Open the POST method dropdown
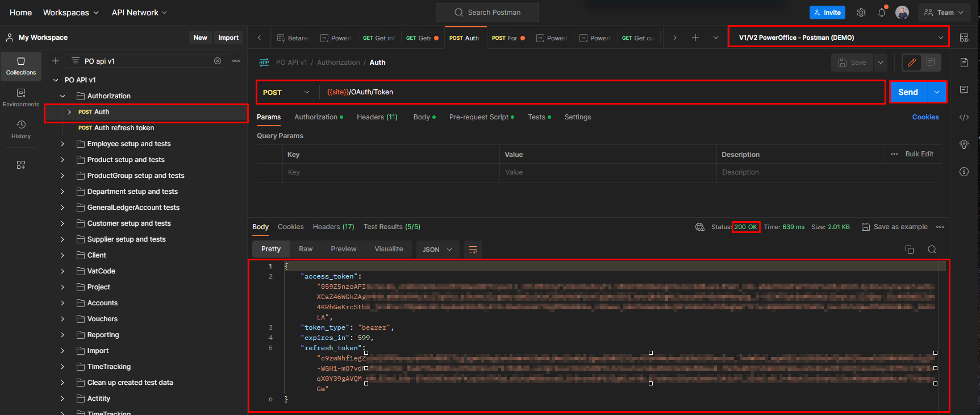Viewport: 980px width, 415px height. click(286, 92)
